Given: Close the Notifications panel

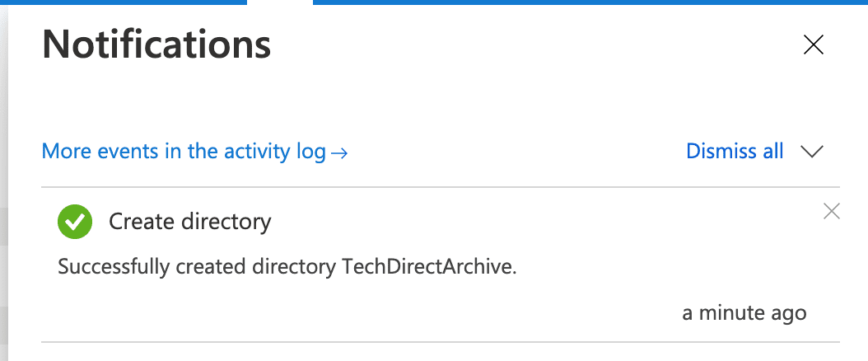Looking at the screenshot, I should 813,45.
